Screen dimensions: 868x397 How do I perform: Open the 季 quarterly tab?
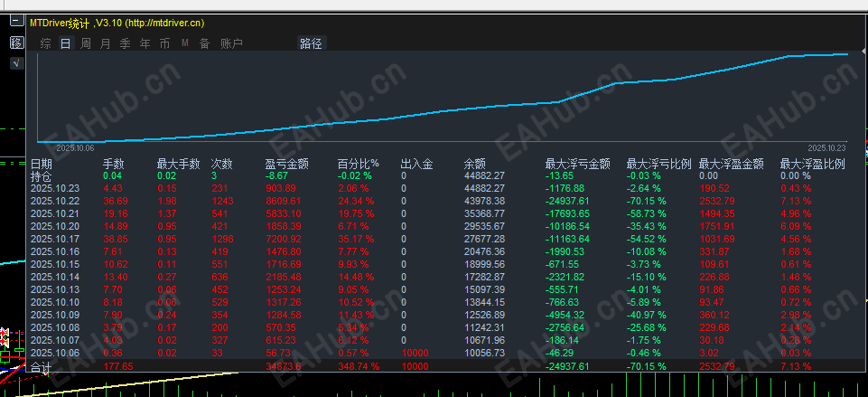[x=126, y=43]
